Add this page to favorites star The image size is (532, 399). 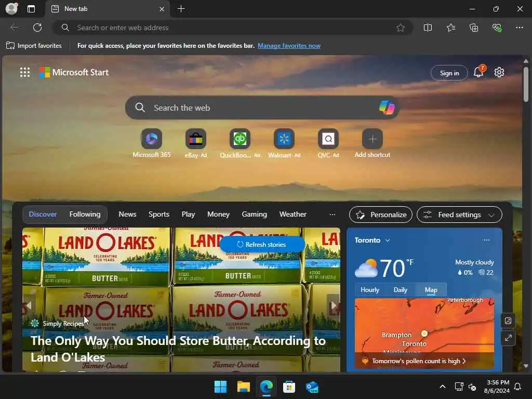tap(401, 28)
